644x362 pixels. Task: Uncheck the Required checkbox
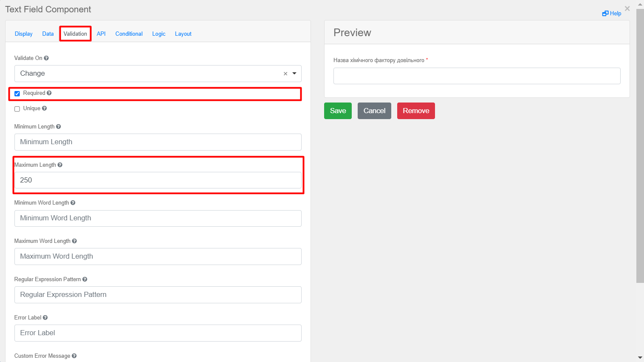pyautogui.click(x=17, y=94)
